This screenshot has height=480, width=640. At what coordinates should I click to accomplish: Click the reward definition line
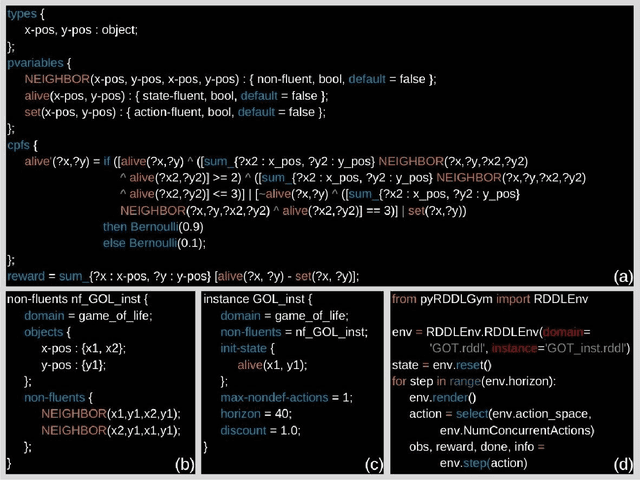tap(182, 275)
